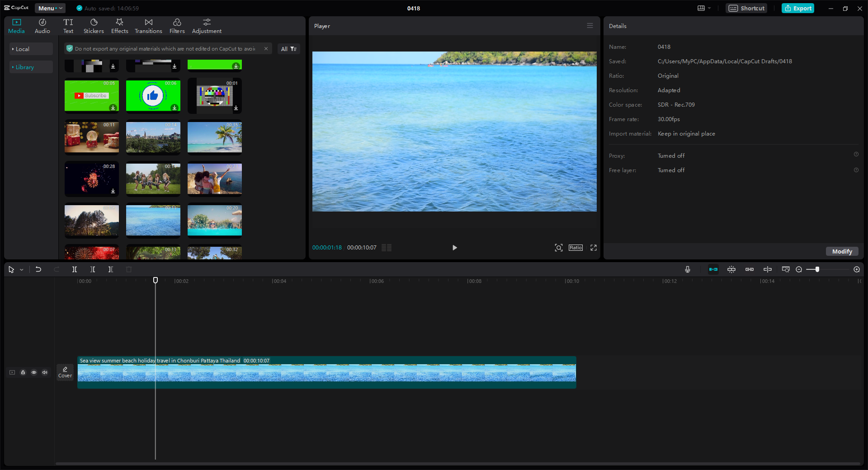Expand the Local media section
This screenshot has width=868, height=470.
tap(22, 49)
